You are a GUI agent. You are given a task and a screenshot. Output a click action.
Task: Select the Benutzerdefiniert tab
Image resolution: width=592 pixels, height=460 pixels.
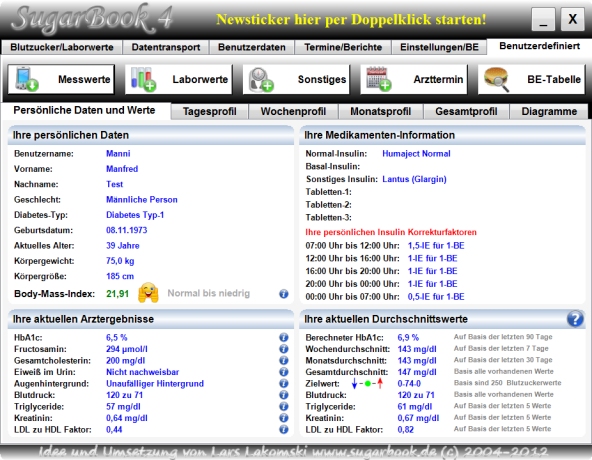pyautogui.click(x=540, y=46)
